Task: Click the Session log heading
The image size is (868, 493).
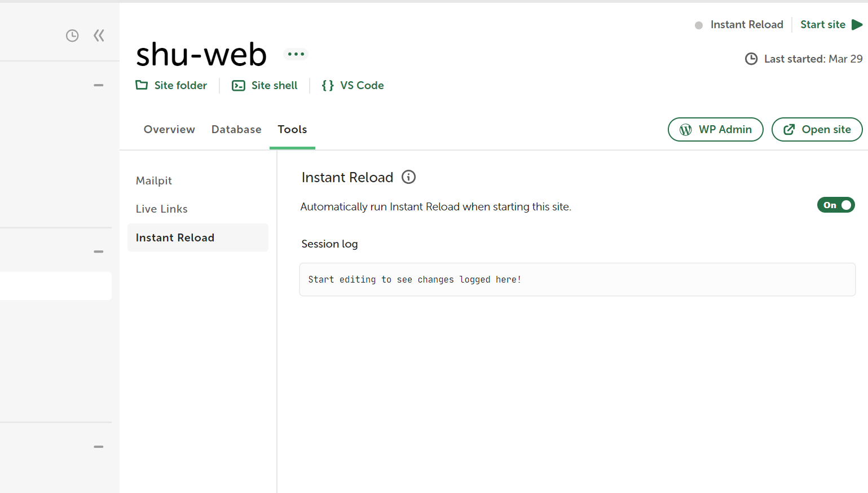Action: click(330, 244)
